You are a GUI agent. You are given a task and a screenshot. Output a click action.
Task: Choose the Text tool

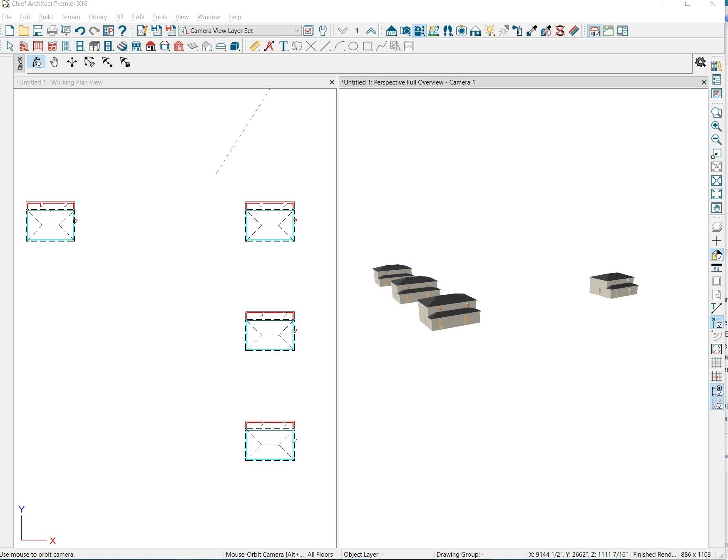[283, 46]
